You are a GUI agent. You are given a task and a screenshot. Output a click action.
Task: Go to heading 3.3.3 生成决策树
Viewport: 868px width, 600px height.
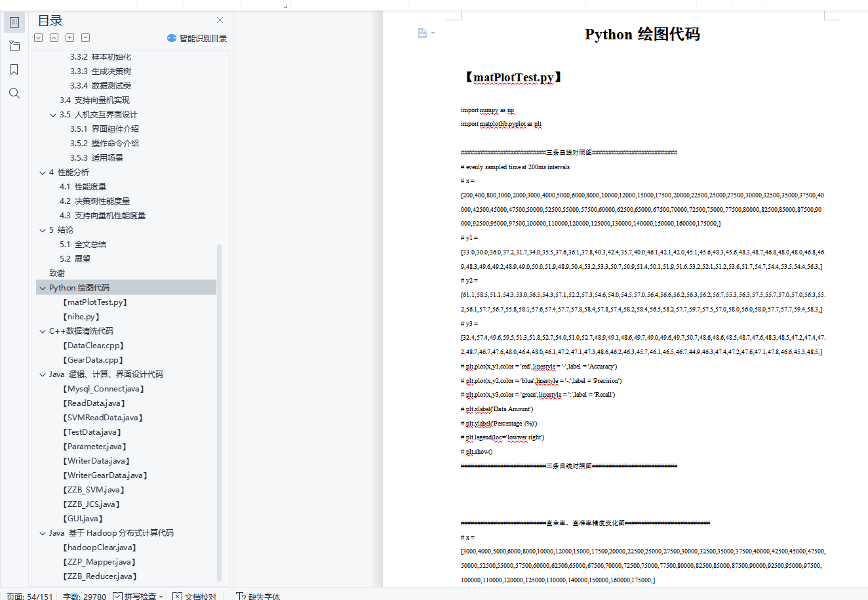100,71
